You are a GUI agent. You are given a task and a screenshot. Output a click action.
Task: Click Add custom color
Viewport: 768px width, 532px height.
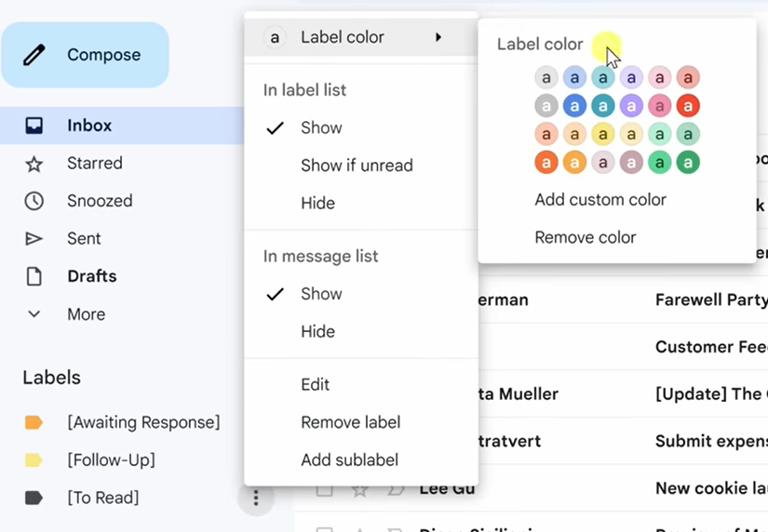600,200
